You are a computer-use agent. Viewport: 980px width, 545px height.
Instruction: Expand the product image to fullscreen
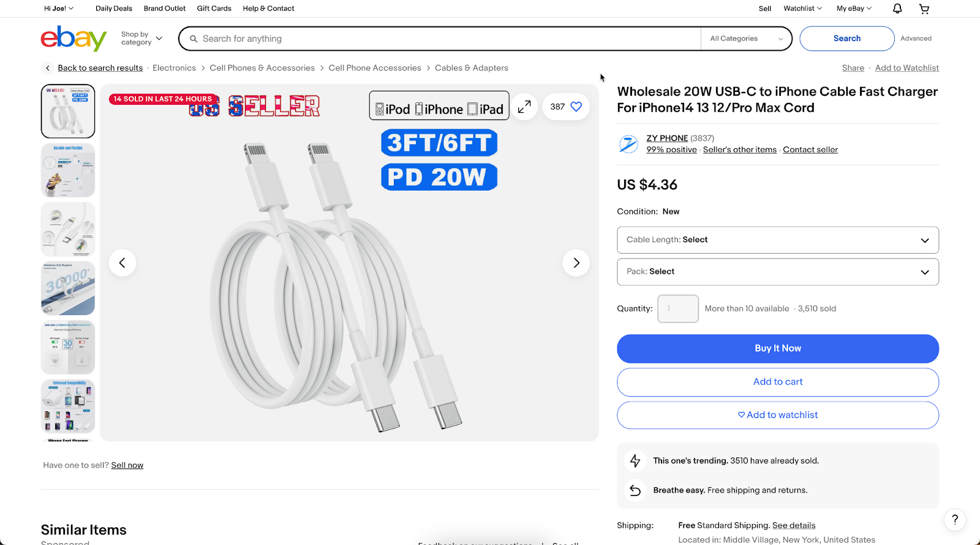tap(524, 106)
